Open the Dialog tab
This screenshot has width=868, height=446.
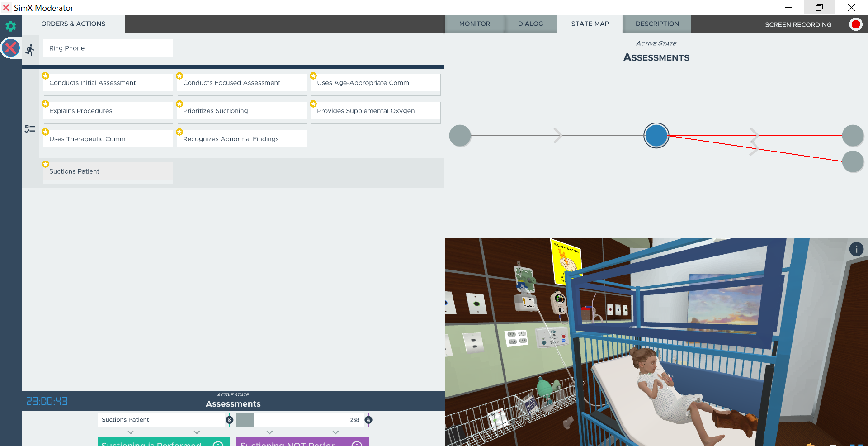click(530, 24)
